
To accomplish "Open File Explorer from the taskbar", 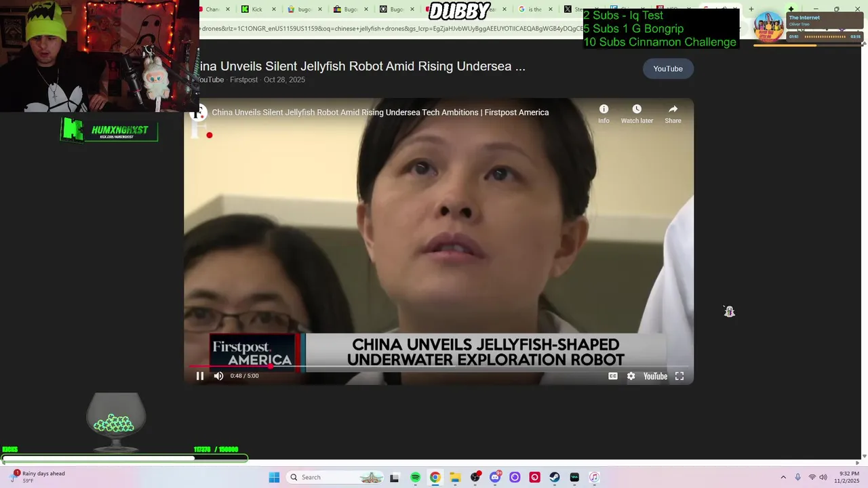I will [x=455, y=477].
